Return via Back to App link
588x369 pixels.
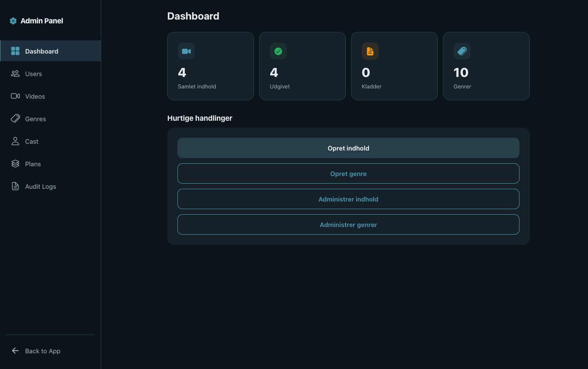tap(50, 351)
